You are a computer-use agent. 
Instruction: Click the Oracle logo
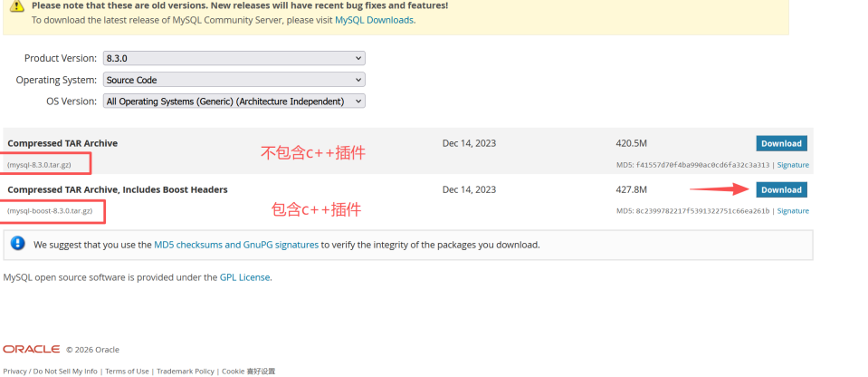coord(32,349)
